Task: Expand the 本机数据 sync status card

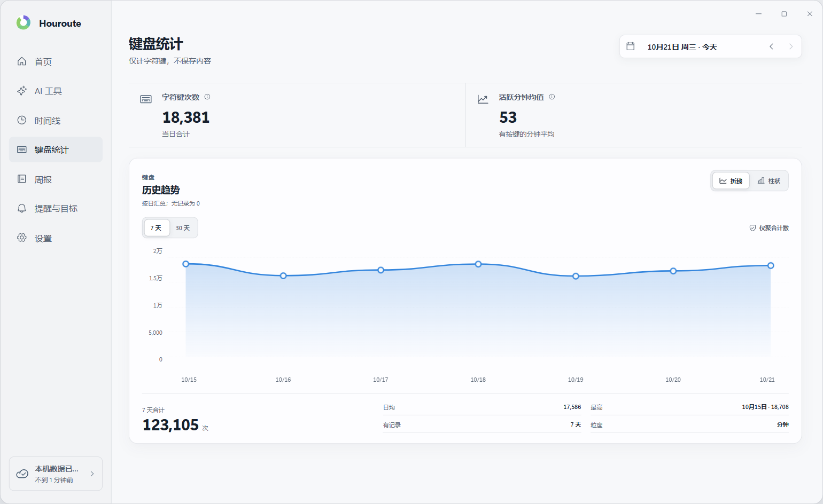Action: click(x=56, y=474)
